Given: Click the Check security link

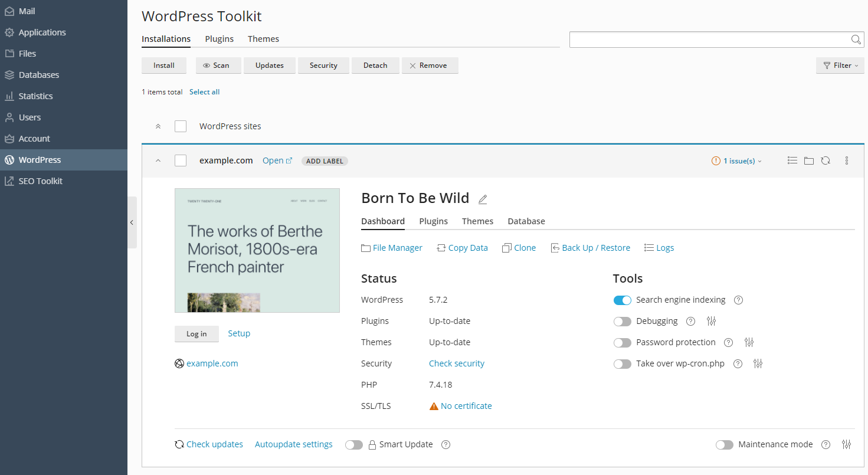Looking at the screenshot, I should [457, 363].
